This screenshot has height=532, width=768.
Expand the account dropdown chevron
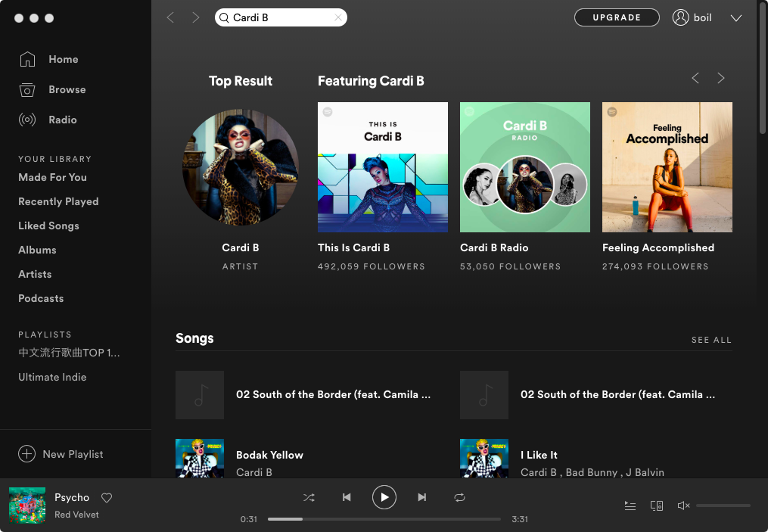735,18
